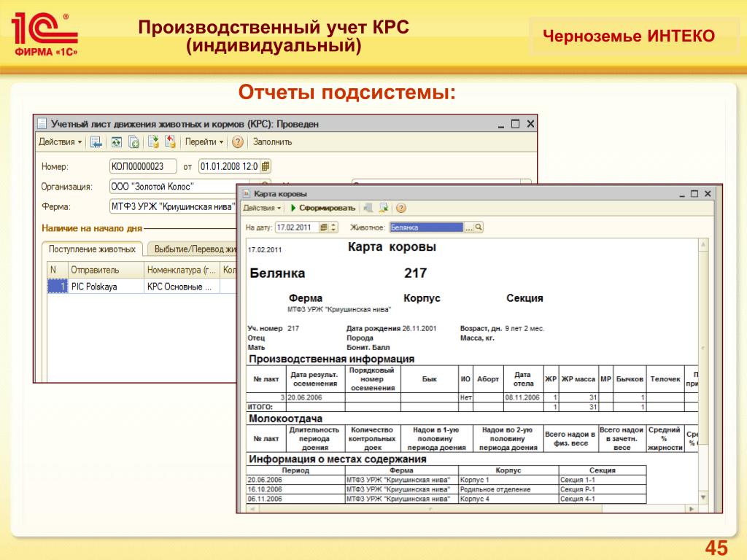The image size is (747, 560).
Task: Click the magnifier open icon for Животное
Action: click(479, 227)
